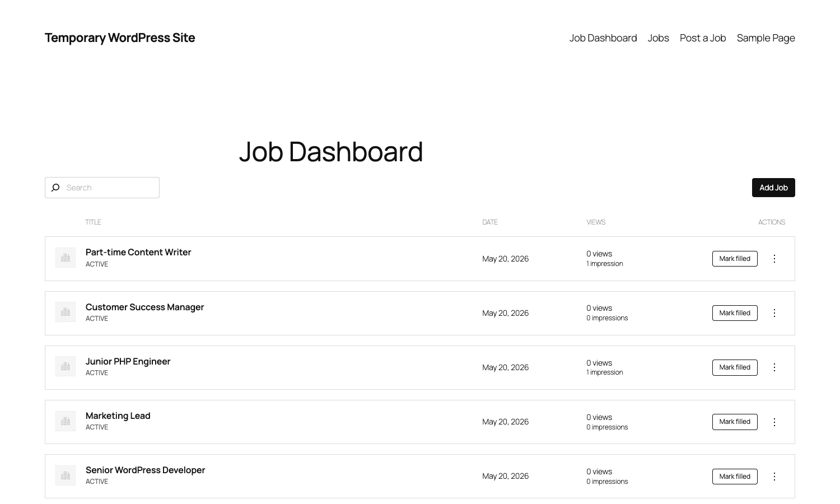Click the TITLE column header
The width and height of the screenshot is (840, 504).
pos(93,222)
